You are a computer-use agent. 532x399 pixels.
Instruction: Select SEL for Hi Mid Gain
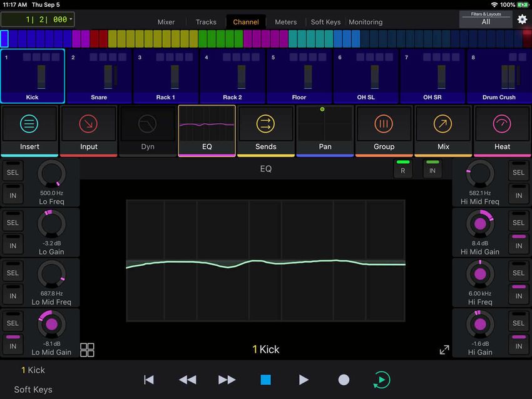tap(519, 221)
